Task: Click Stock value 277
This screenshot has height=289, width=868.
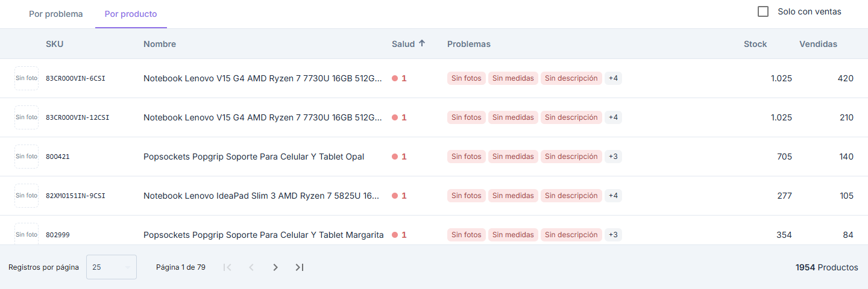Action: (785, 196)
